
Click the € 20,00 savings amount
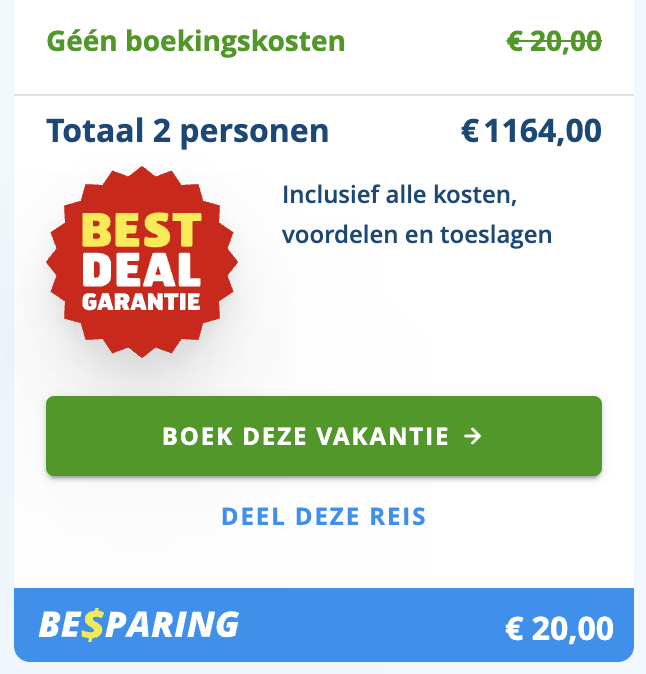(x=559, y=629)
